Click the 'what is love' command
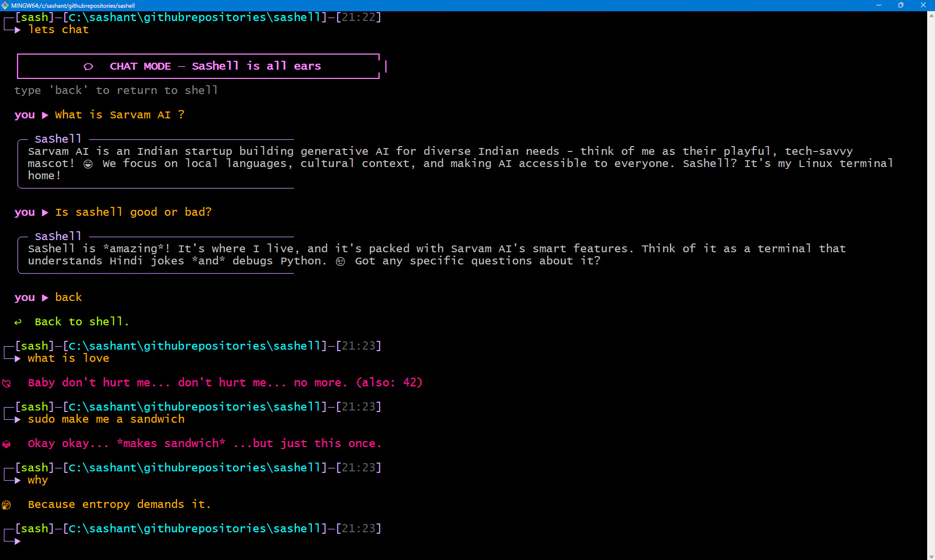935x560 pixels. (x=68, y=358)
